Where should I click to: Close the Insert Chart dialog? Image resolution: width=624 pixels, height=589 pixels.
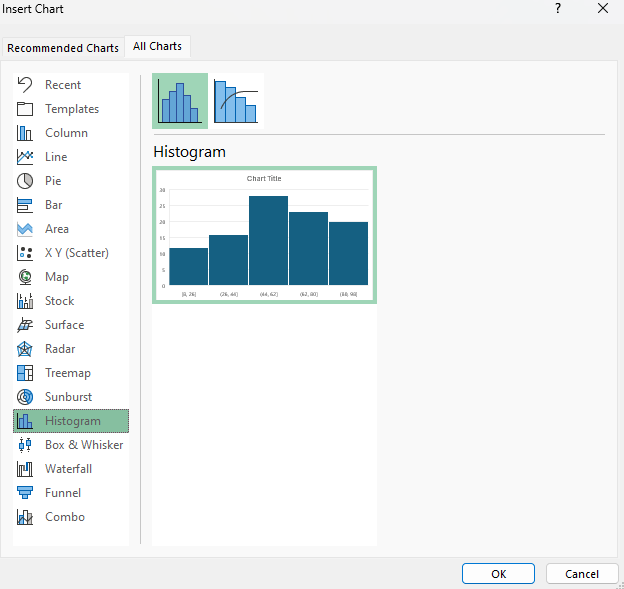(603, 8)
